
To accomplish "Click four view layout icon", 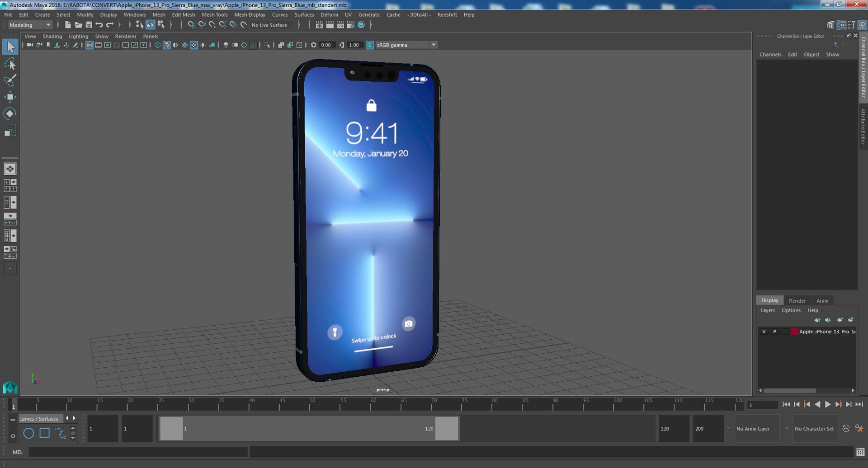I will click(x=10, y=186).
